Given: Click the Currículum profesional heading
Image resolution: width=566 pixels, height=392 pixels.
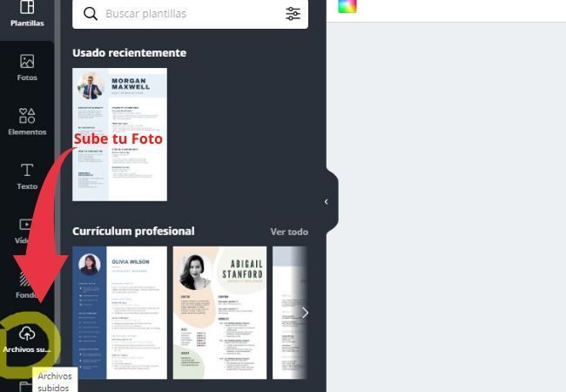Looking at the screenshot, I should (133, 231).
